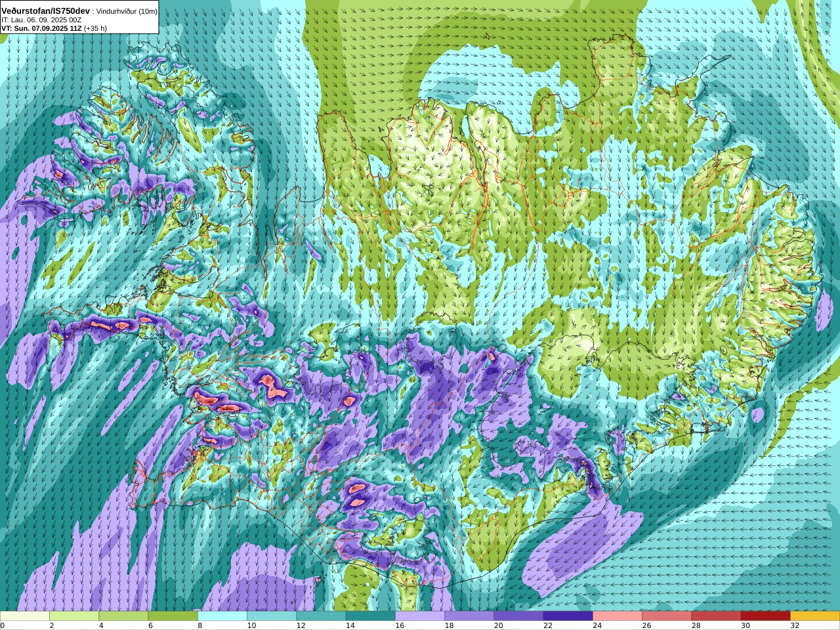
Task: Click the legend scale value "14"
Action: (x=350, y=625)
